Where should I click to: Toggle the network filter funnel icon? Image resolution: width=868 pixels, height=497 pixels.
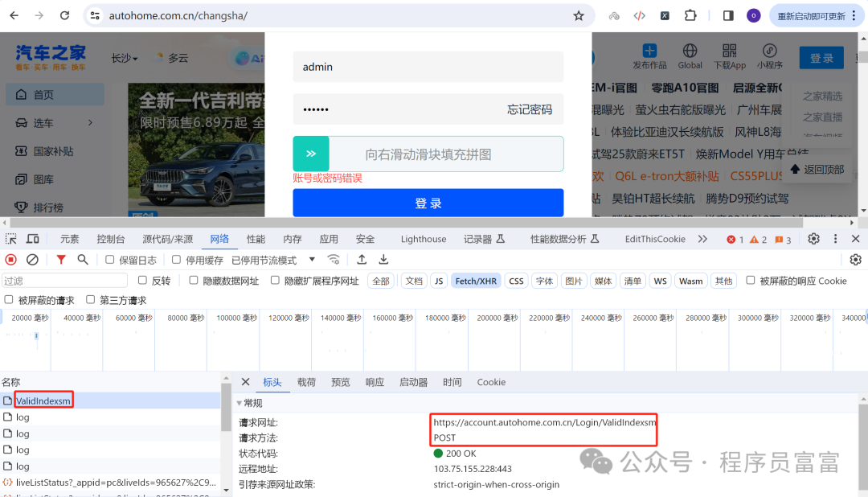(x=61, y=259)
